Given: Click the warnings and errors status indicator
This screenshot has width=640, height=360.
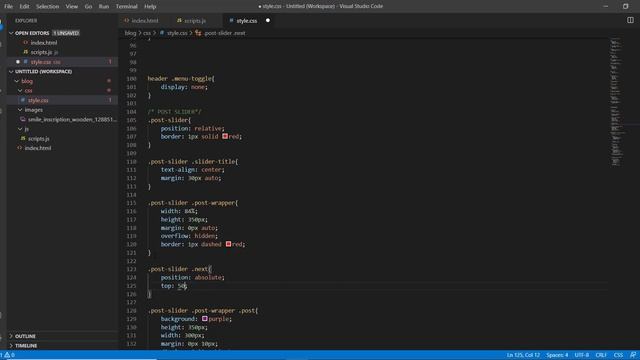Looking at the screenshot, I should point(7,355).
